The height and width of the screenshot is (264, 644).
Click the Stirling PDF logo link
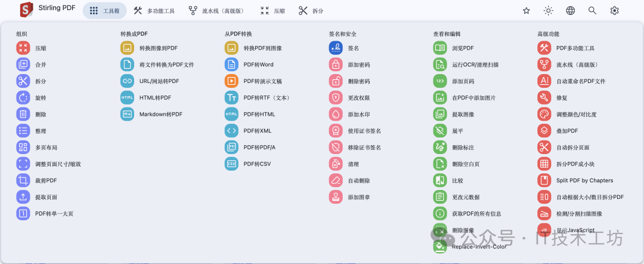48,9
